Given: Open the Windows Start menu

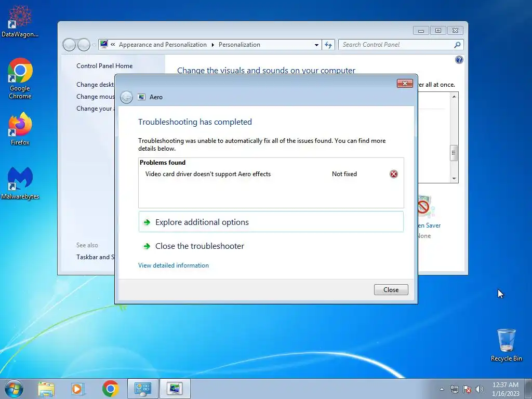Looking at the screenshot, I should tap(14, 389).
